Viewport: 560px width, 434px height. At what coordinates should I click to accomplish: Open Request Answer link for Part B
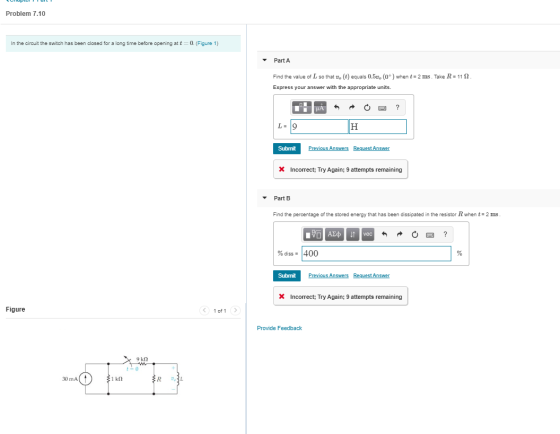(x=371, y=275)
